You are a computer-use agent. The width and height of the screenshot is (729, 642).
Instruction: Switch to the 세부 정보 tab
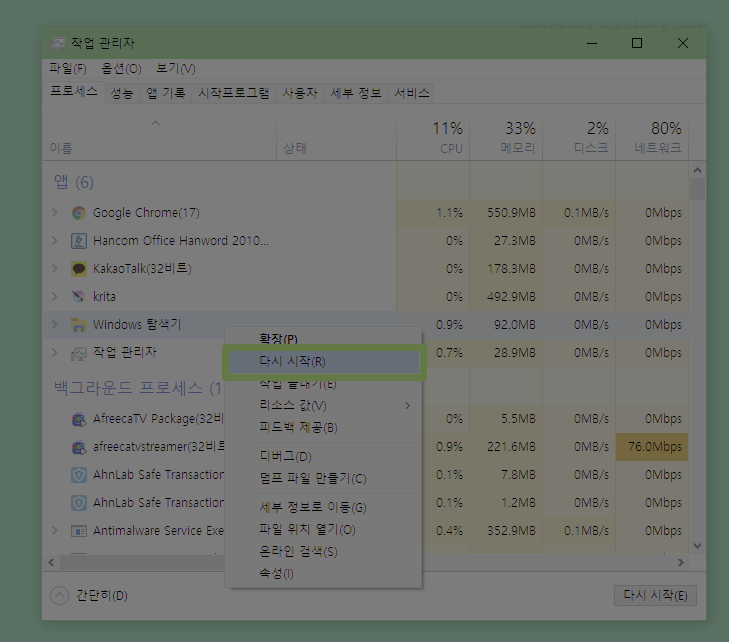(356, 93)
